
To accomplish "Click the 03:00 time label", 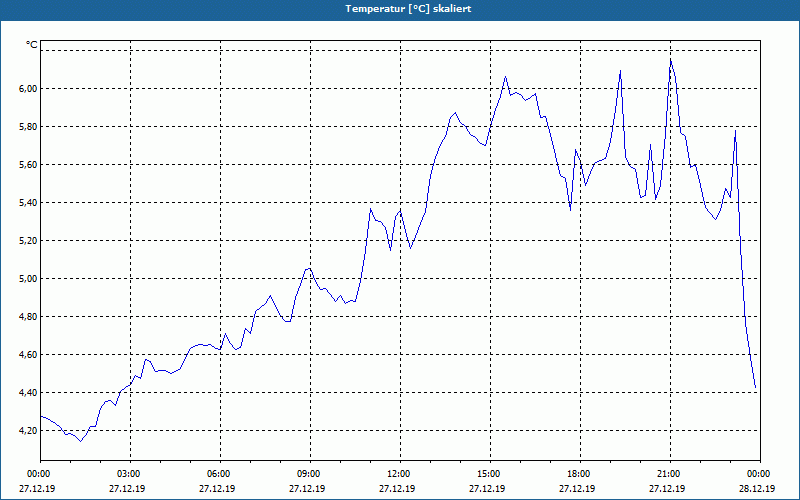I will coord(131,474).
